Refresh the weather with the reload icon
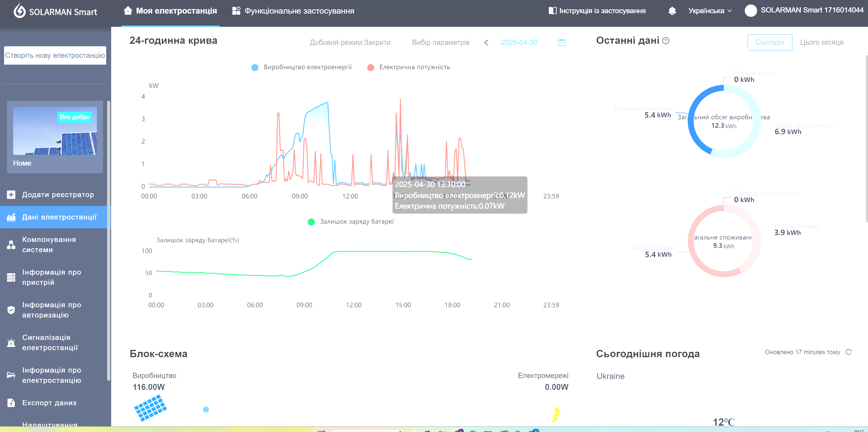This screenshot has height=432, width=868. pos(848,352)
